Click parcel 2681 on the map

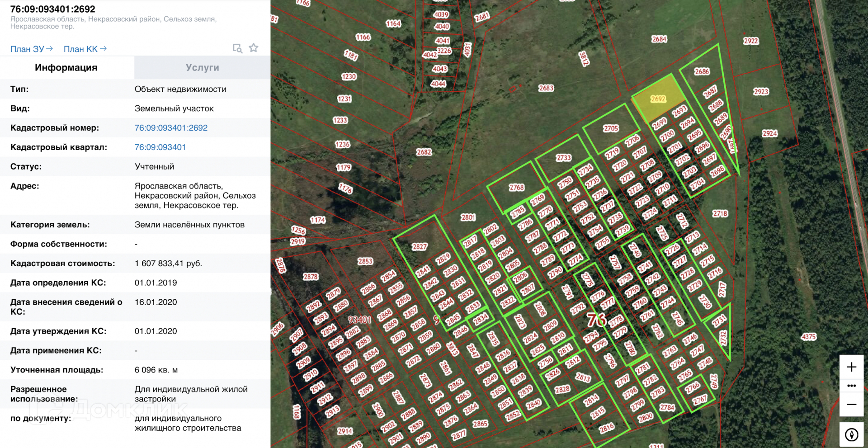[482, 17]
